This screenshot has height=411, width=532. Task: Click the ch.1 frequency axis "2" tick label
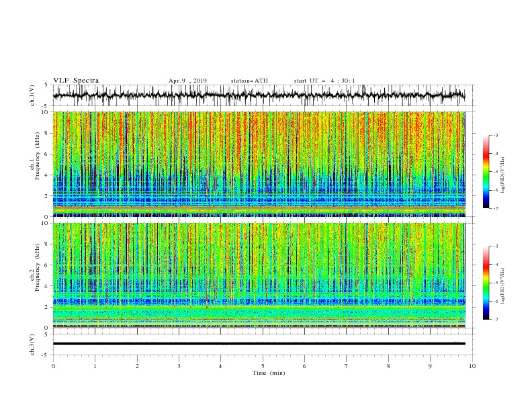click(x=46, y=196)
